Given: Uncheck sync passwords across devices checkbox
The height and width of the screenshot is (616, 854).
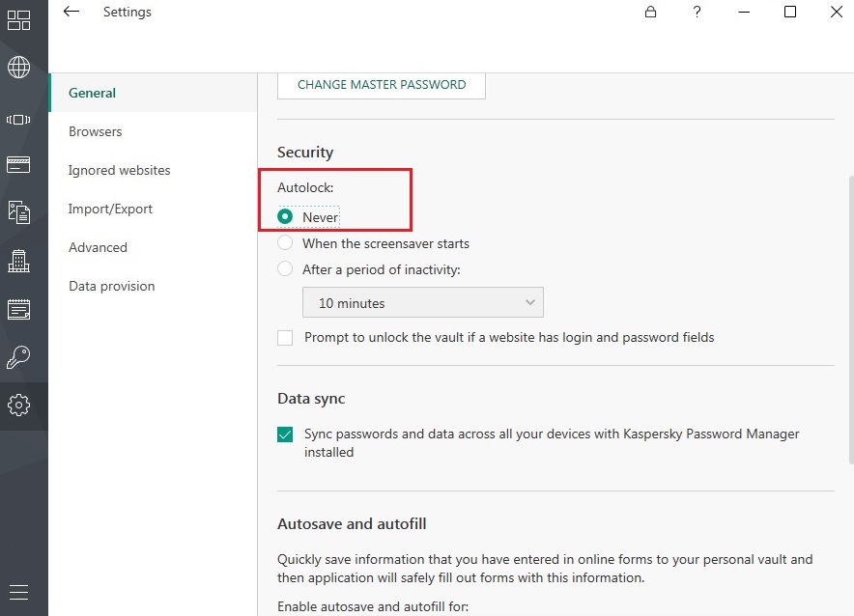Looking at the screenshot, I should [285, 434].
